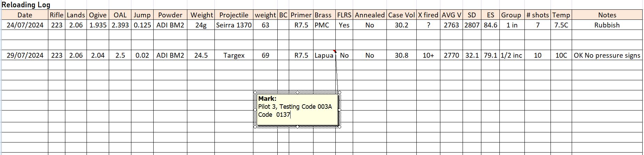This screenshot has width=644, height=155.
Task: Click the Rubbish notes cell
Action: 607,25
